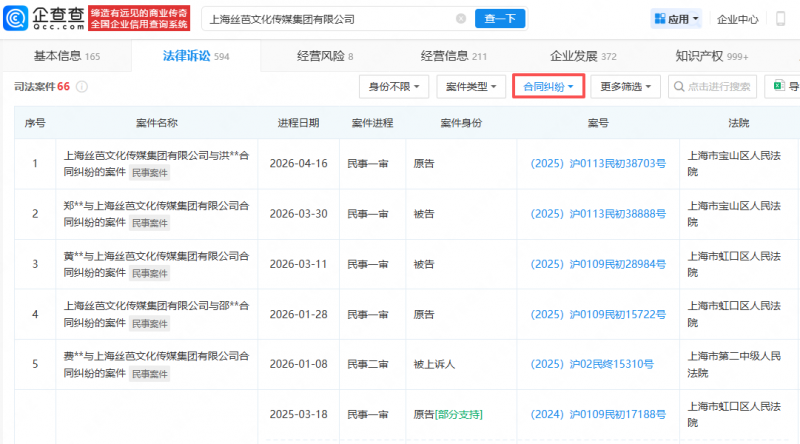Clear the search box with the X icon
The height and width of the screenshot is (444, 800).
(x=461, y=19)
